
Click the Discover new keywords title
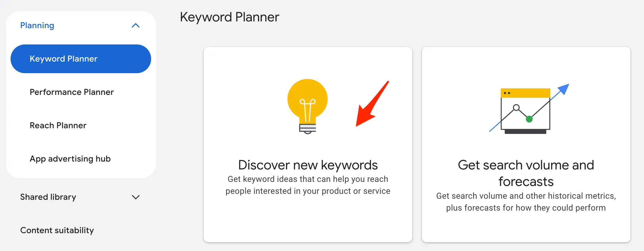coord(308,165)
